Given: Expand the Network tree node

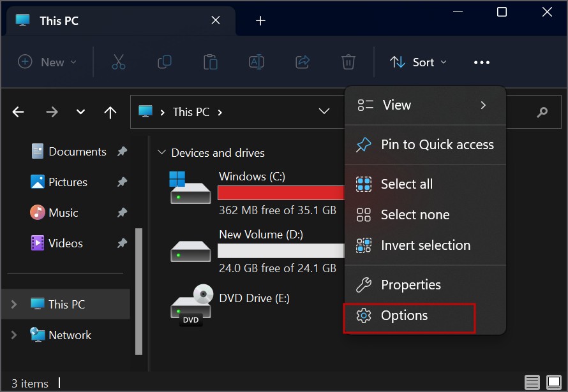Looking at the screenshot, I should click(14, 335).
